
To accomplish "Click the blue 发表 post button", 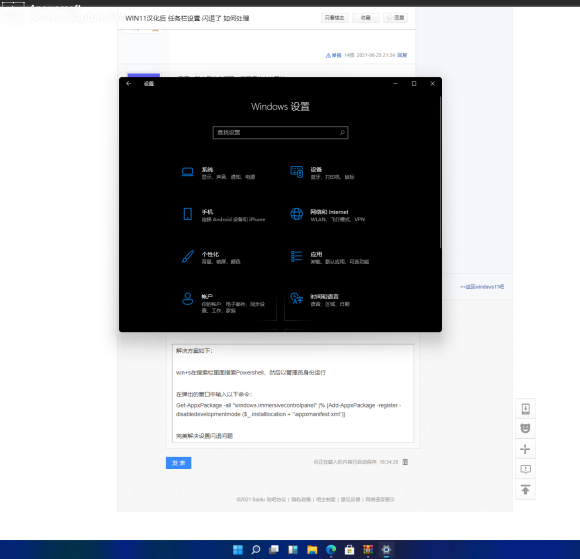I will pos(178,463).
